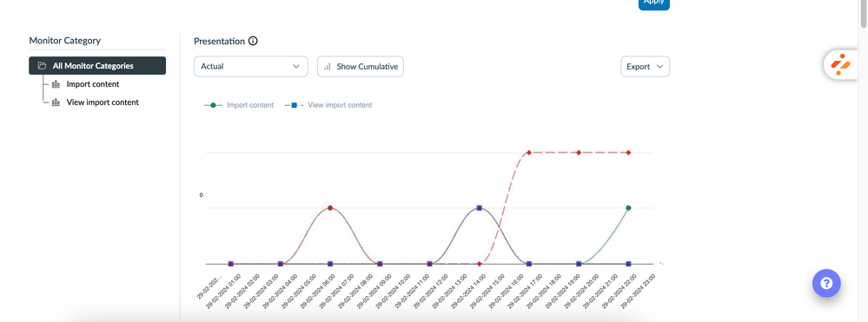Open the purple help question mark bubble
Screen dimensions: 868x322
[826, 283]
